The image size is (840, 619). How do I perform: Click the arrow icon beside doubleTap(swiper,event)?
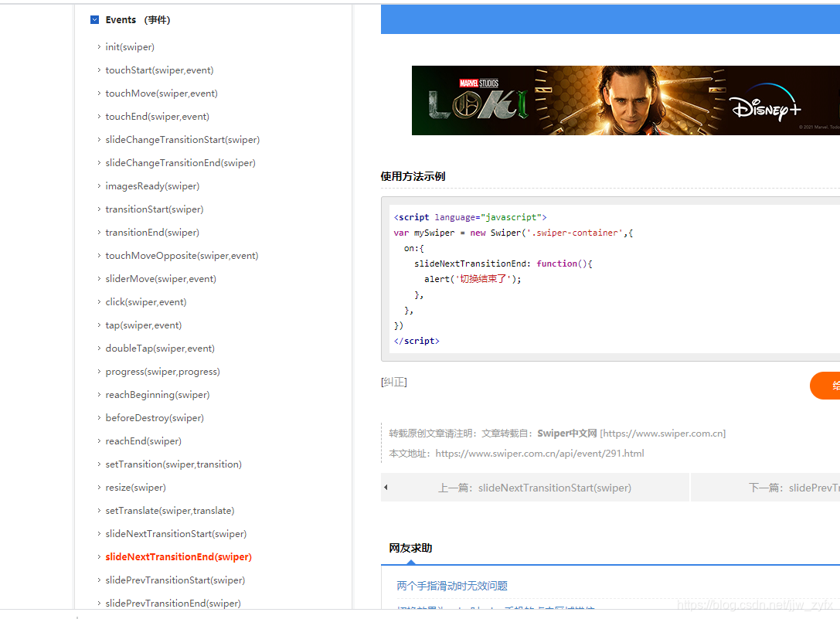point(98,348)
